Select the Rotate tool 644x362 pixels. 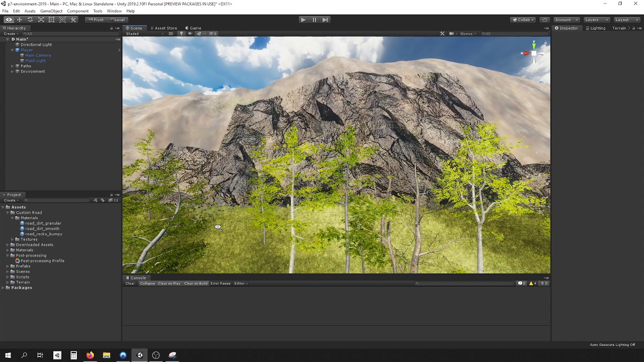click(30, 19)
